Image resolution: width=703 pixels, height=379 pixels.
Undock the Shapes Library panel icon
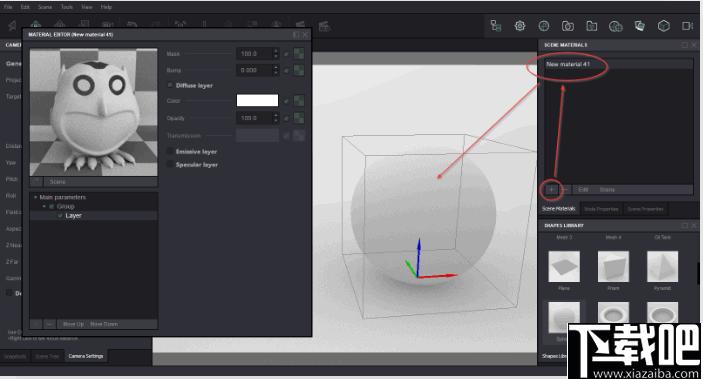click(x=685, y=225)
